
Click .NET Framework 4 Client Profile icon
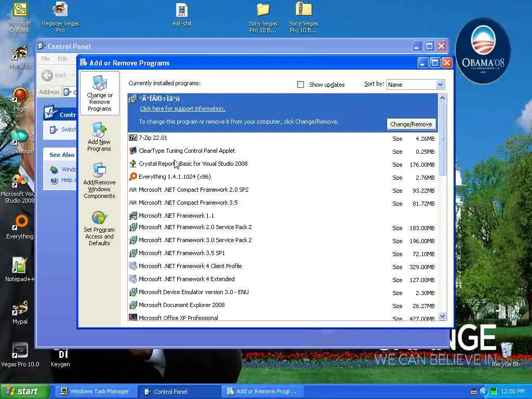point(133,266)
